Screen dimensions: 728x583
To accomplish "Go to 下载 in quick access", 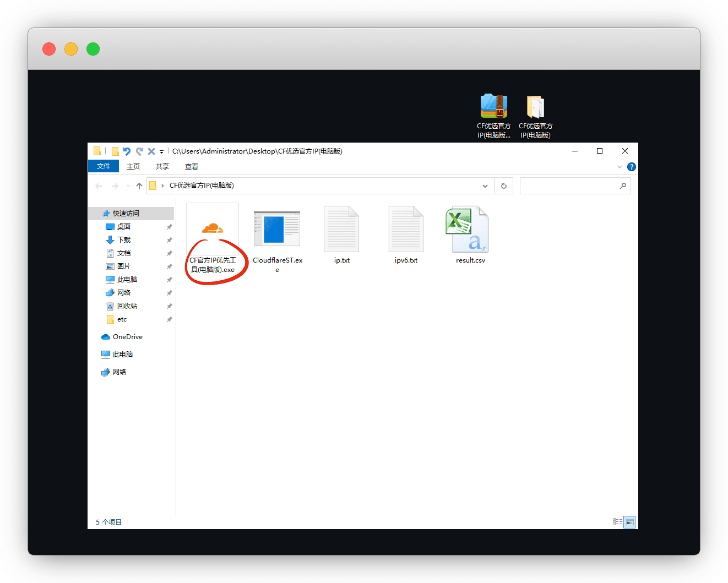I will 124,240.
